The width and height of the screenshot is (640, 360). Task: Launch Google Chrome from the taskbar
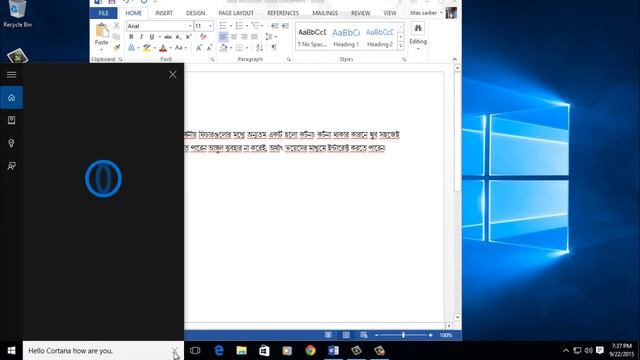click(x=310, y=351)
